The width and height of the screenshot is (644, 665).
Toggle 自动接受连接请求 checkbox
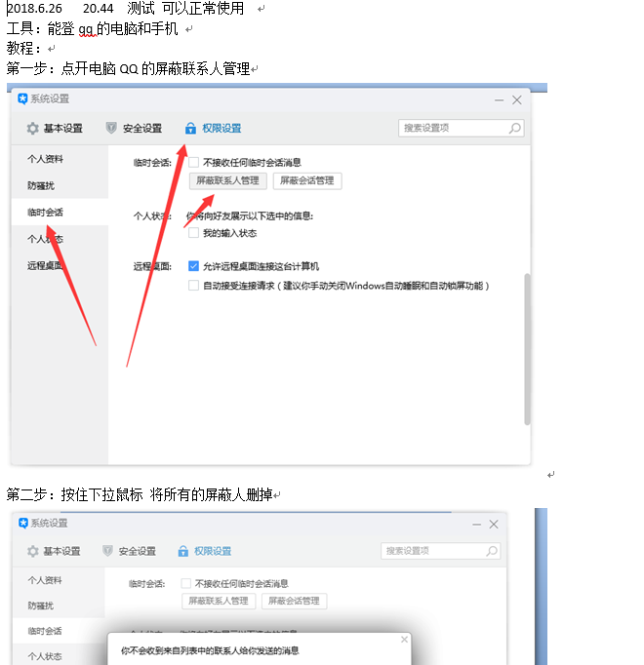pos(193,286)
